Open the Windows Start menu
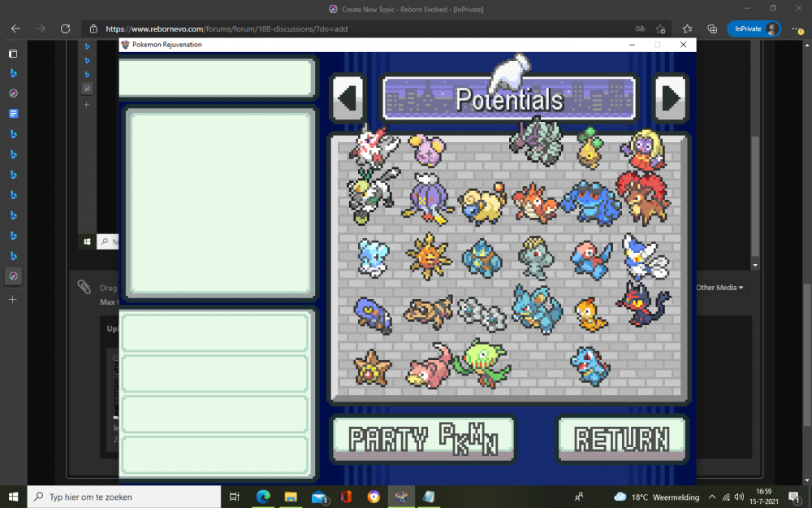Viewport: 812px width, 508px height. (14, 497)
